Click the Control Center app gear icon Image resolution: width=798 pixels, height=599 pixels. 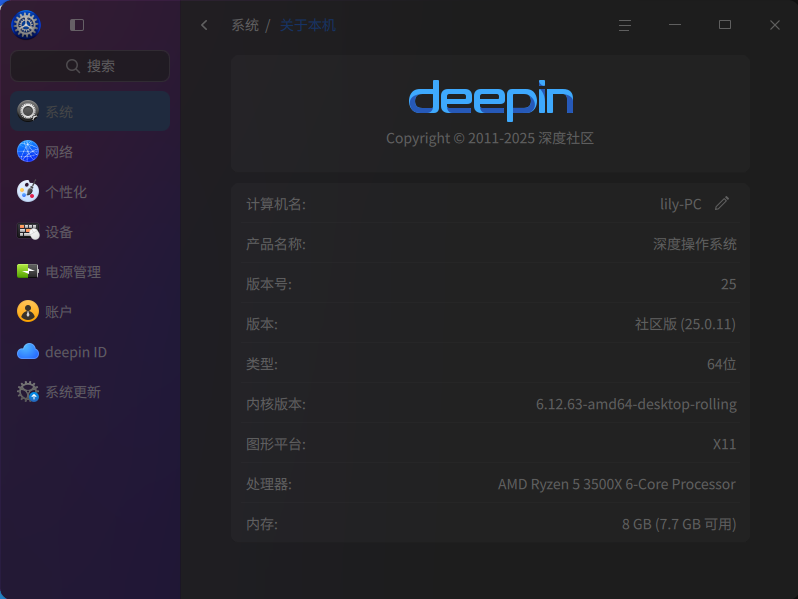(x=26, y=24)
